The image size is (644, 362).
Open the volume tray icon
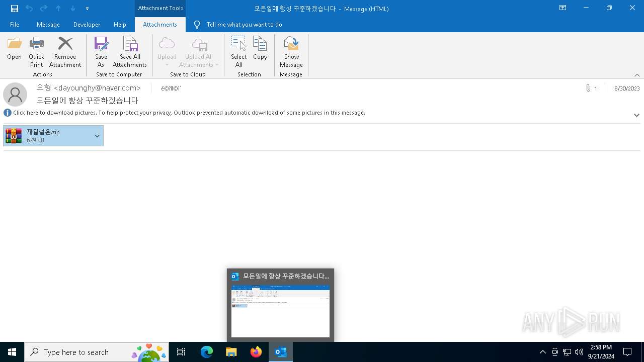(579, 352)
